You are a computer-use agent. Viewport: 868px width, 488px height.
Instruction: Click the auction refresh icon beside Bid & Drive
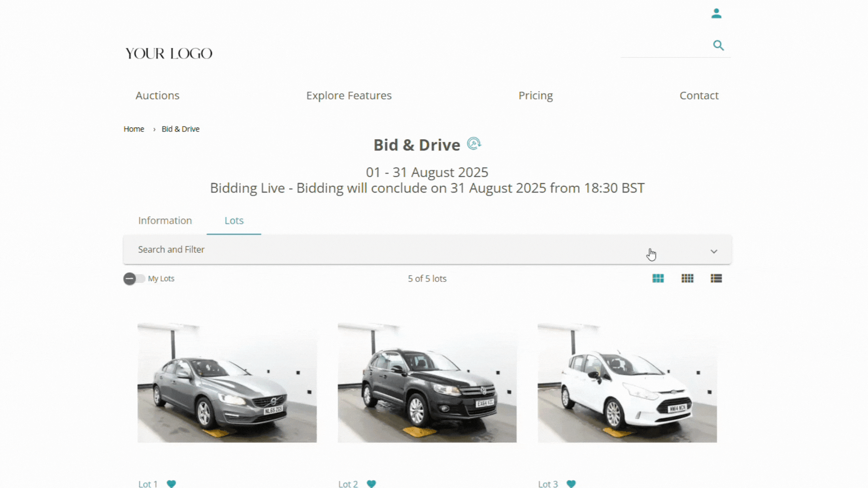click(474, 144)
